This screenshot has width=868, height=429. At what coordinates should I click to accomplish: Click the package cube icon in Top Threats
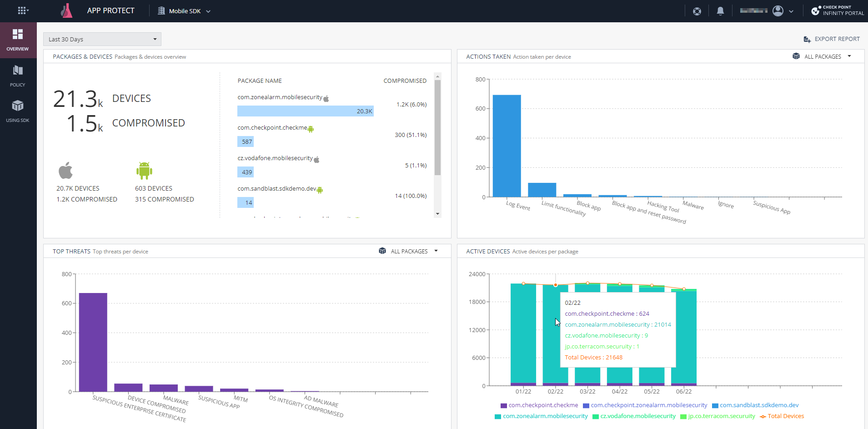click(382, 251)
